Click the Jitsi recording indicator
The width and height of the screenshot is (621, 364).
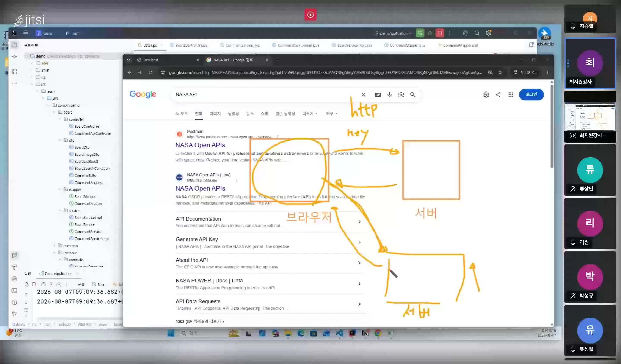(310, 14)
